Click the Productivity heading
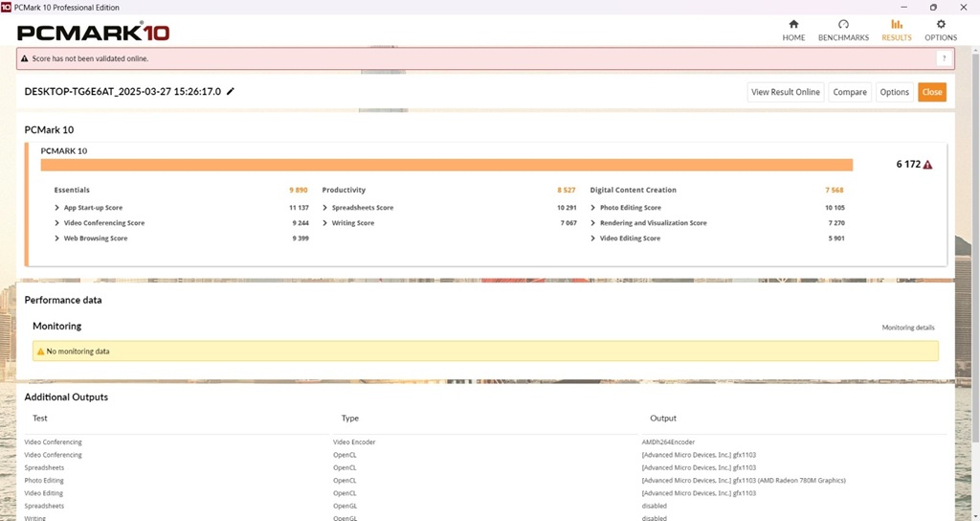 (x=344, y=191)
